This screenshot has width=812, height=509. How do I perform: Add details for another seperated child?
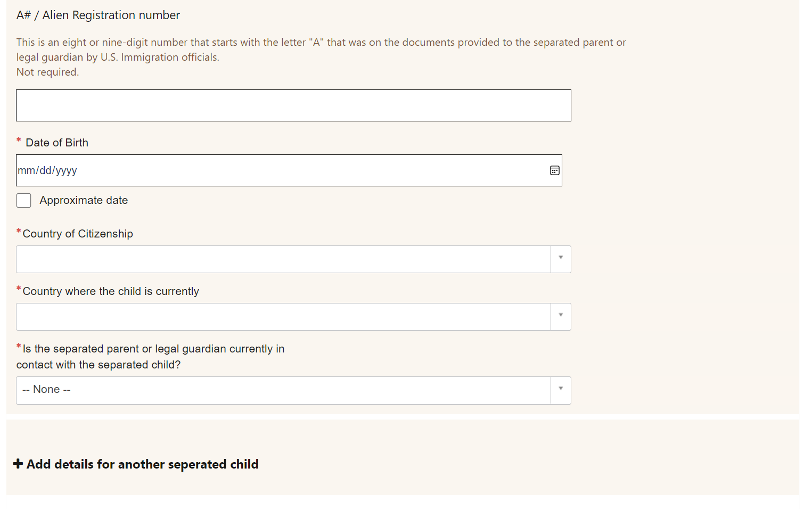142,464
